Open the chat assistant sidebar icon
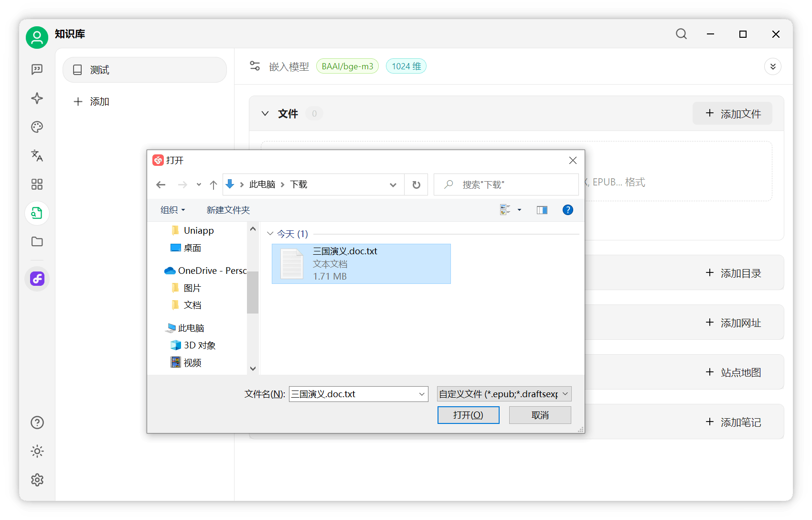 [37, 70]
